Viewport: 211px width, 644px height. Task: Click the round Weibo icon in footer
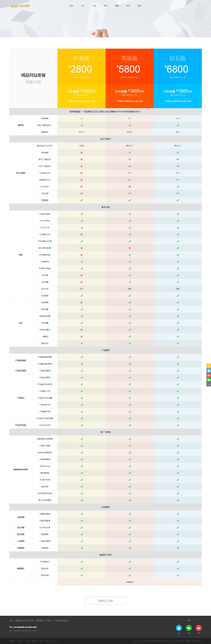199,628
